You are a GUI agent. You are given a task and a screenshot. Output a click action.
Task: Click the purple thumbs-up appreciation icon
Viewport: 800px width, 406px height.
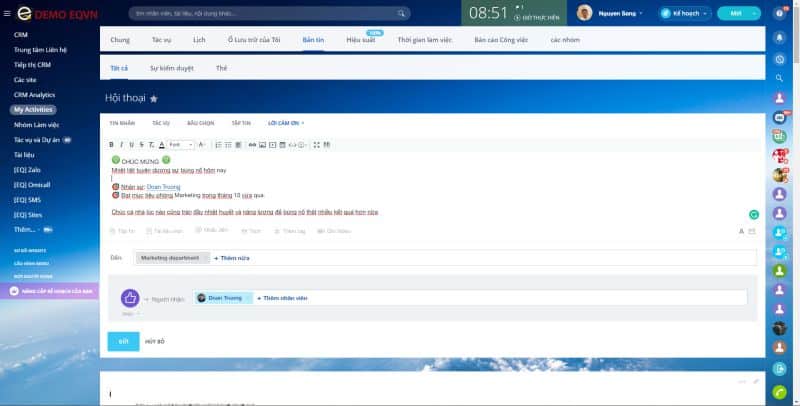[x=129, y=298]
